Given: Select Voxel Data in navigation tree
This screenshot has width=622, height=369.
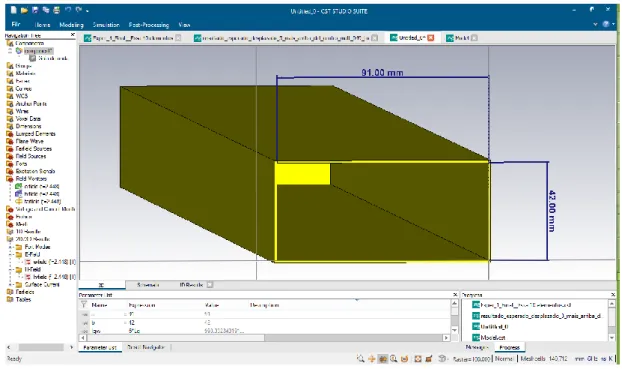Looking at the screenshot, I should [x=28, y=119].
